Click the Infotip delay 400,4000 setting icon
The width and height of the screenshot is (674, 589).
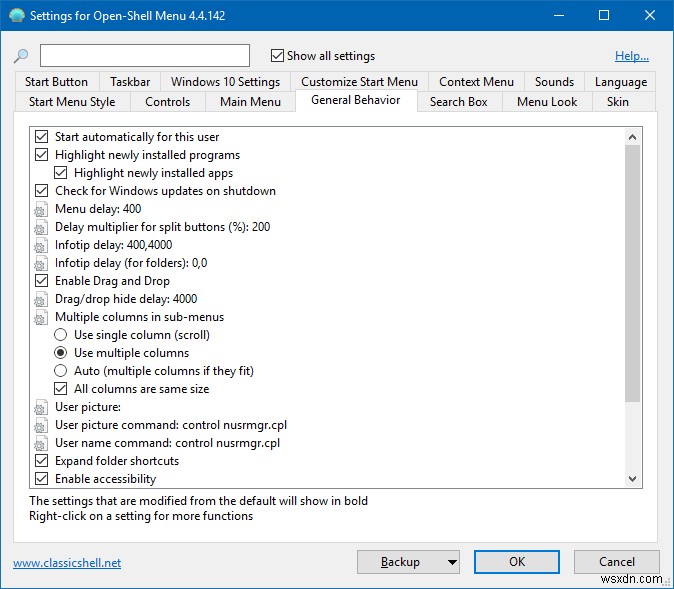pyautogui.click(x=41, y=245)
